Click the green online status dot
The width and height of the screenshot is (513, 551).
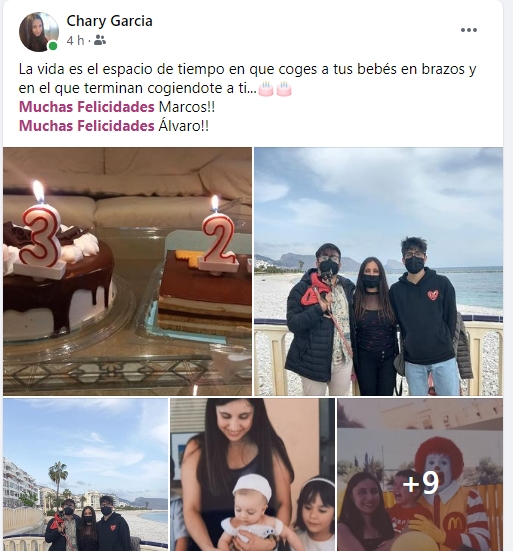pyautogui.click(x=53, y=46)
